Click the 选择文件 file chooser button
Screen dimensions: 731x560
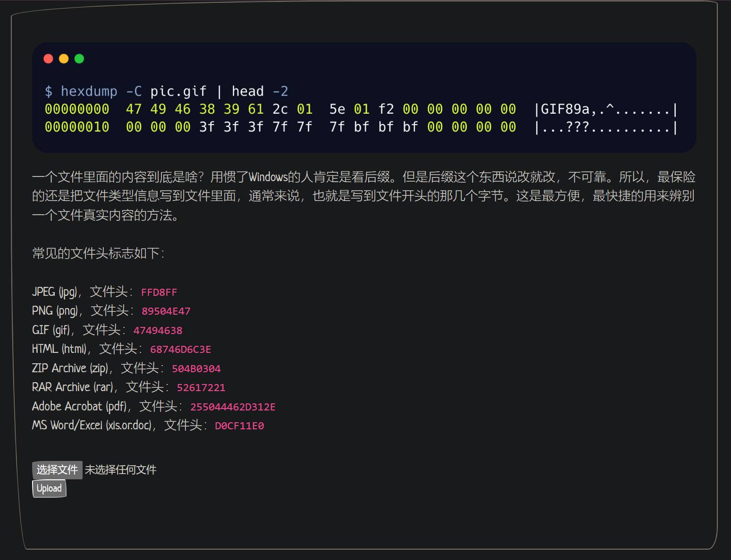[x=57, y=470]
